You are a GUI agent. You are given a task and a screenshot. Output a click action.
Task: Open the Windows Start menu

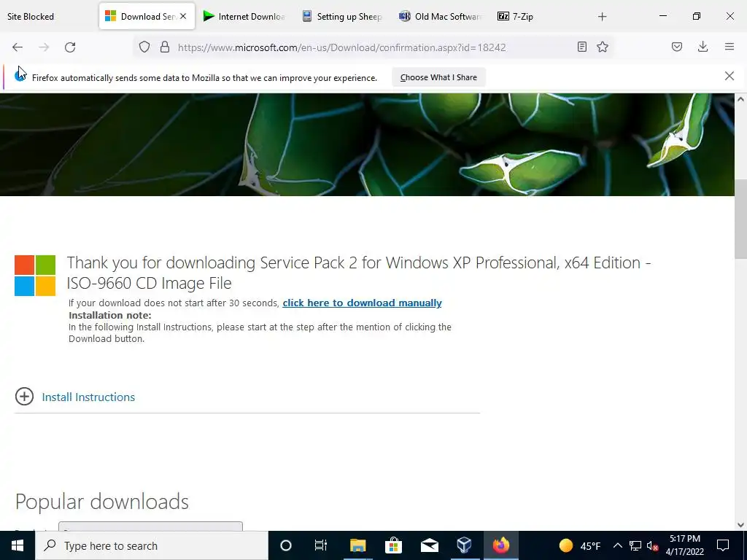pyautogui.click(x=18, y=545)
